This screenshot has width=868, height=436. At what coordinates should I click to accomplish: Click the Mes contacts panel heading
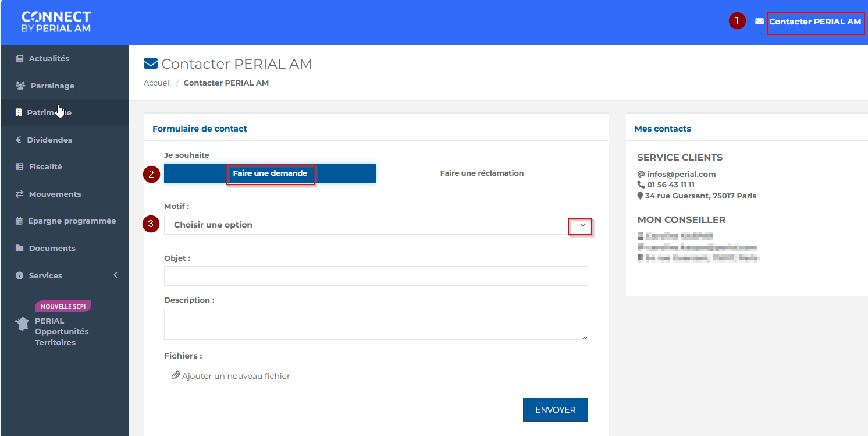click(x=663, y=129)
